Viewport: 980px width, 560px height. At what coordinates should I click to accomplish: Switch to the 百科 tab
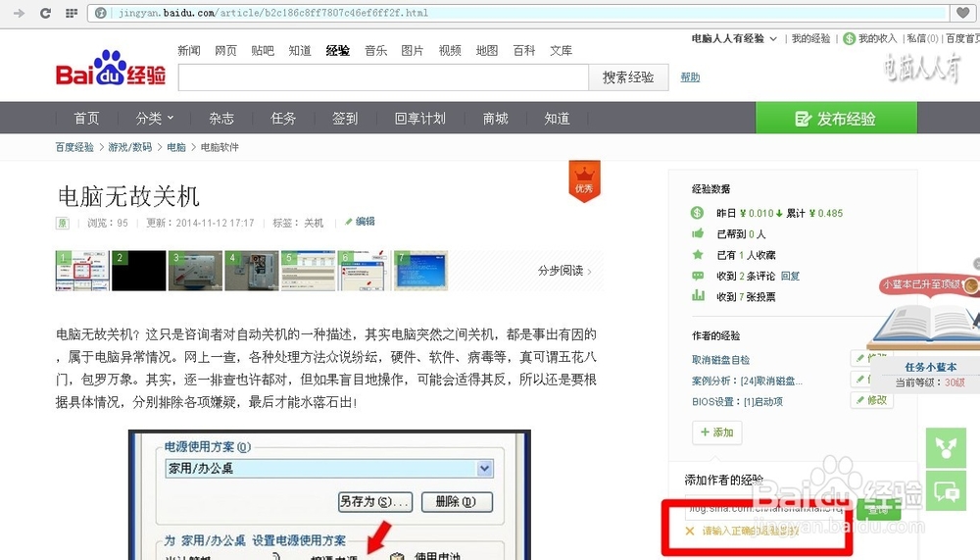point(523,51)
